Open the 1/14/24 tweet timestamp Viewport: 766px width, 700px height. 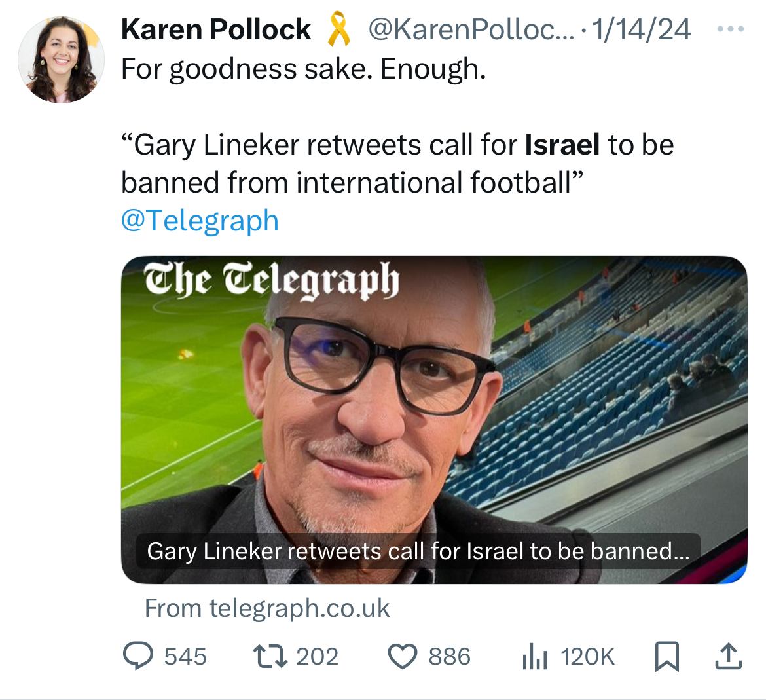point(642,29)
